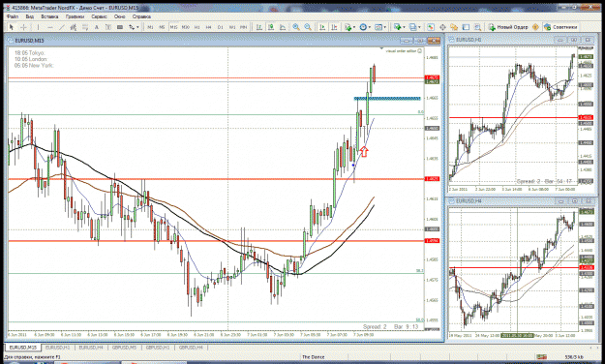
Task: Select the cursor arrow tool
Action: coord(12,27)
